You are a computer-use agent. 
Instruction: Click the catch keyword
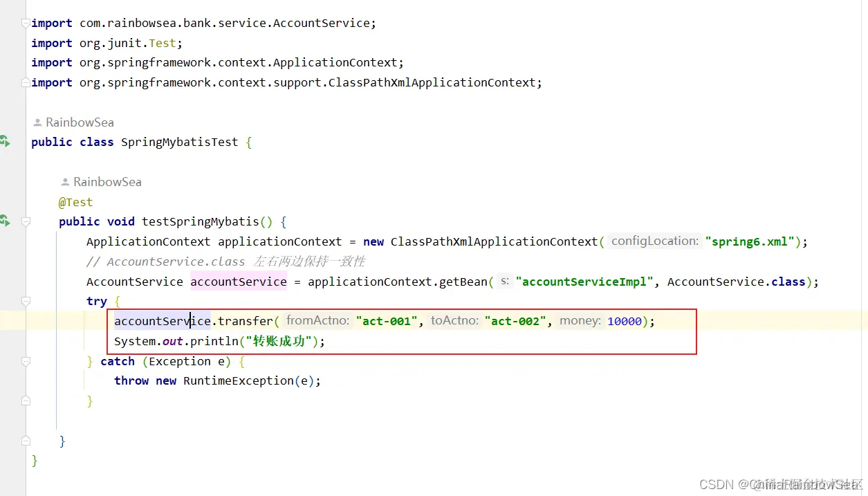118,361
